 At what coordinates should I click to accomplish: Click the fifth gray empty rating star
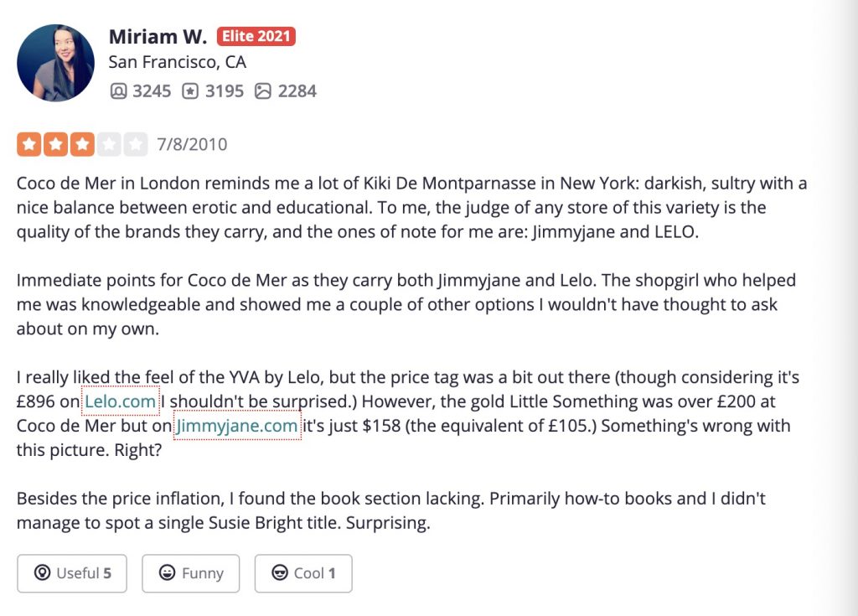pos(135,144)
